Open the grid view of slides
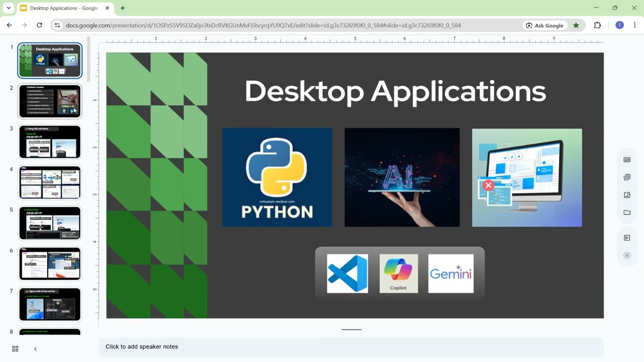The height and width of the screenshot is (362, 644). [x=15, y=349]
